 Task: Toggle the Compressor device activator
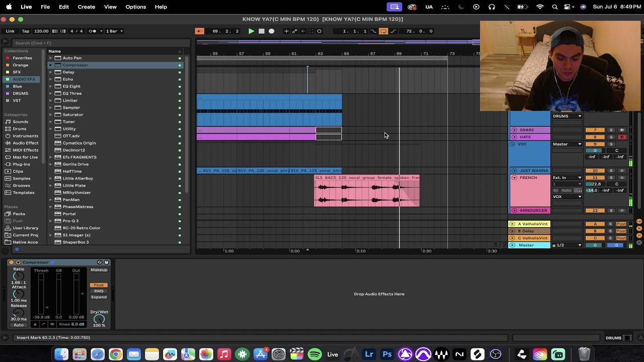pos(12,262)
